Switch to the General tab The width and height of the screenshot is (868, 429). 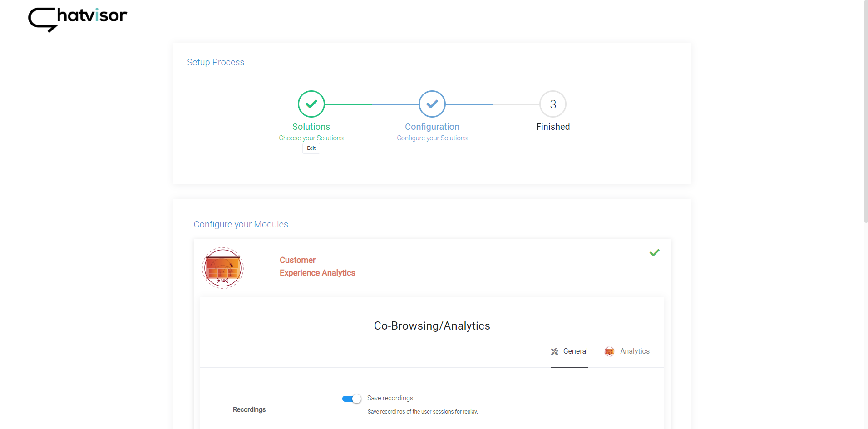(x=569, y=351)
